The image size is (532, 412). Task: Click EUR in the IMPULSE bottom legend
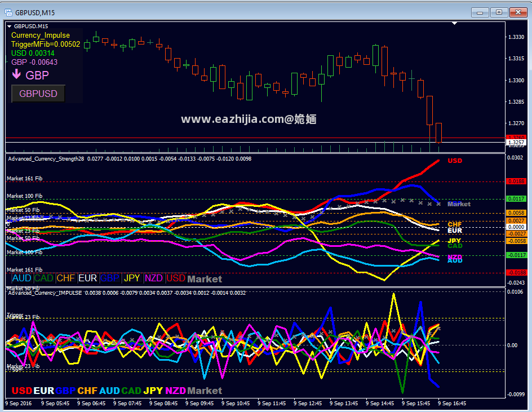click(44, 391)
